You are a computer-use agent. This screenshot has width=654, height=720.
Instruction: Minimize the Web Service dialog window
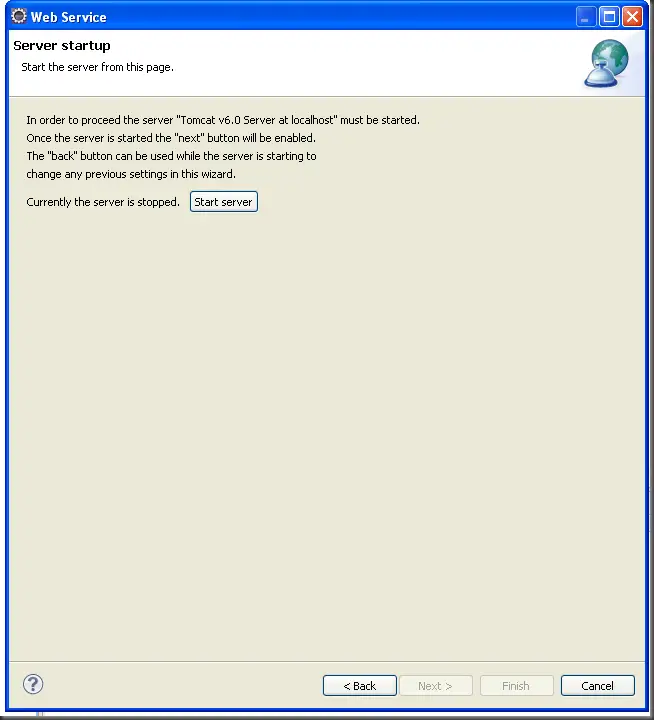586,17
